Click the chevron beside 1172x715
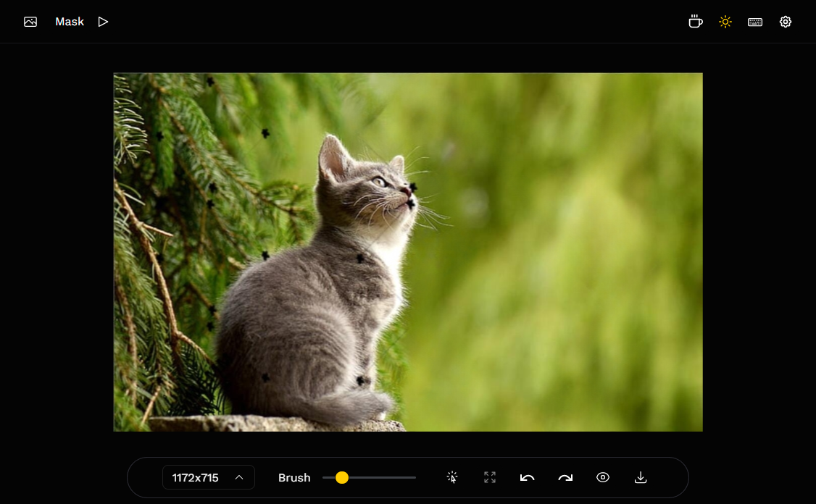The height and width of the screenshot is (504, 816). coord(239,477)
